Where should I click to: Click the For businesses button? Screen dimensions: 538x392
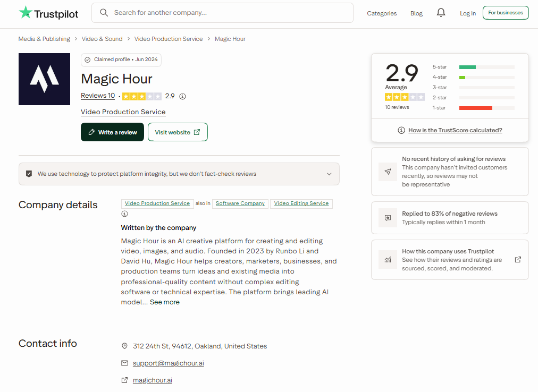(506, 13)
